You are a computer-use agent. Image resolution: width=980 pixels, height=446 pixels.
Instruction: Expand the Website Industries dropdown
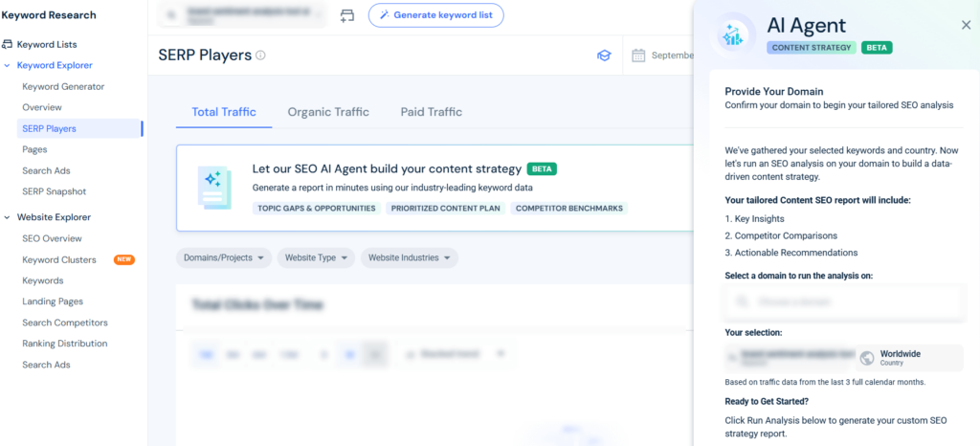click(409, 257)
